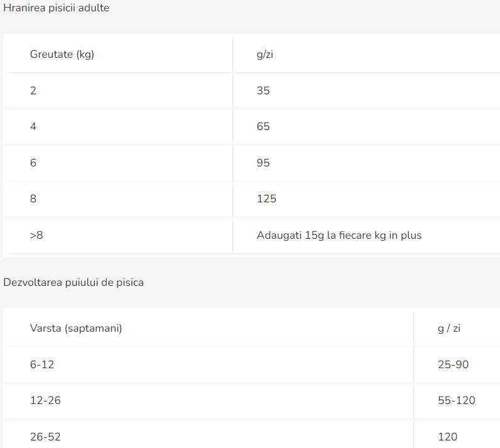Select the '>8' weight cell
500x448 pixels.
click(x=36, y=236)
